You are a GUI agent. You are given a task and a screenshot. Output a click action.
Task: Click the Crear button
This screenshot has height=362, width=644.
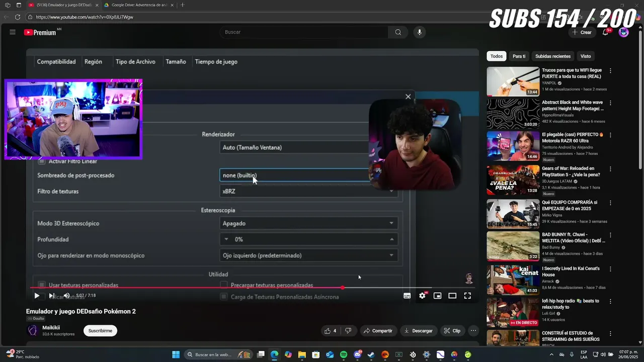point(582,32)
